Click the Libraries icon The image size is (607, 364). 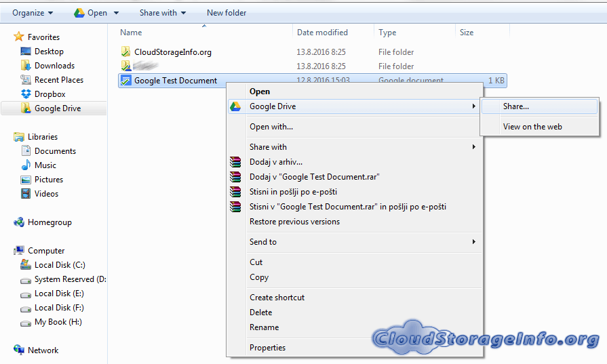pos(18,136)
